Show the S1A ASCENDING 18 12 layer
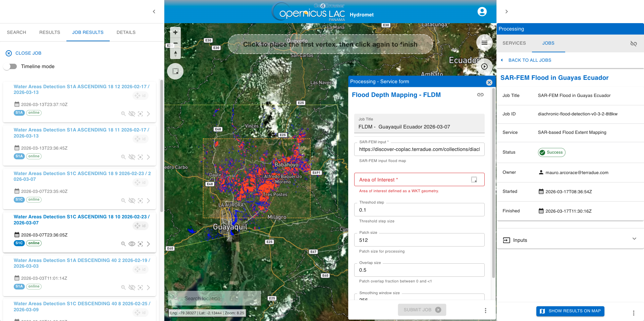Image resolution: width=644 pixels, height=321 pixels. tap(132, 114)
